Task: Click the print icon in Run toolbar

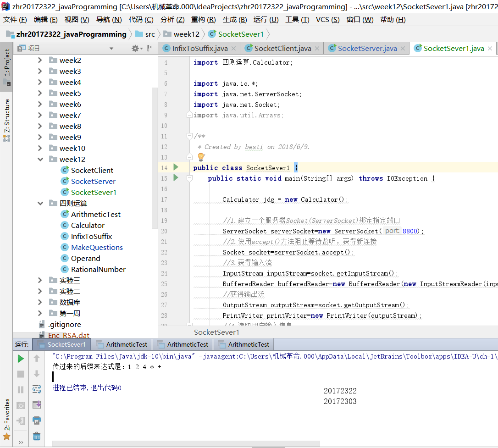Action: pyautogui.click(x=37, y=420)
